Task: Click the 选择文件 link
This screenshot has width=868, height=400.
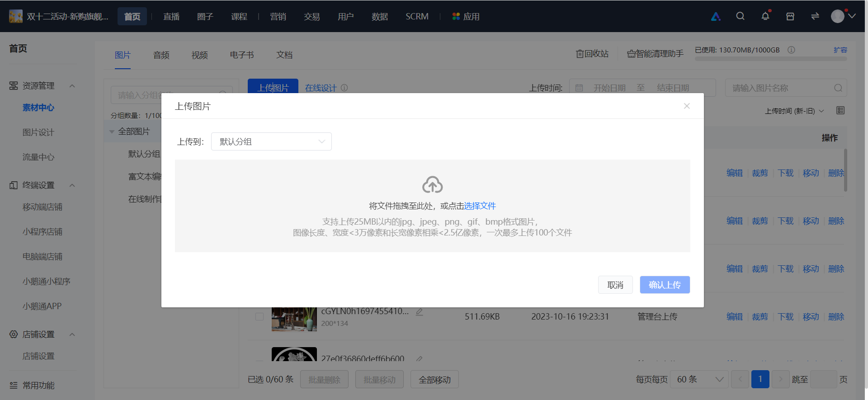Action: 480,206
